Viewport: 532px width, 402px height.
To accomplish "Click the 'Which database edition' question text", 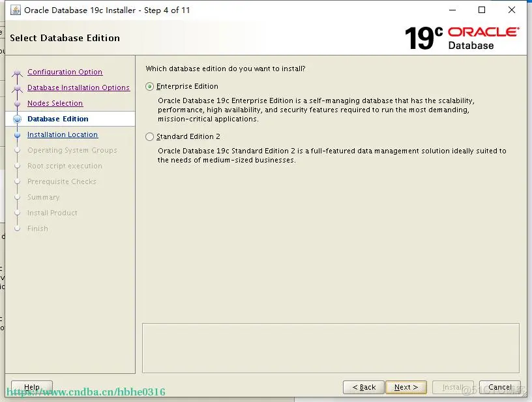I will 226,69.
